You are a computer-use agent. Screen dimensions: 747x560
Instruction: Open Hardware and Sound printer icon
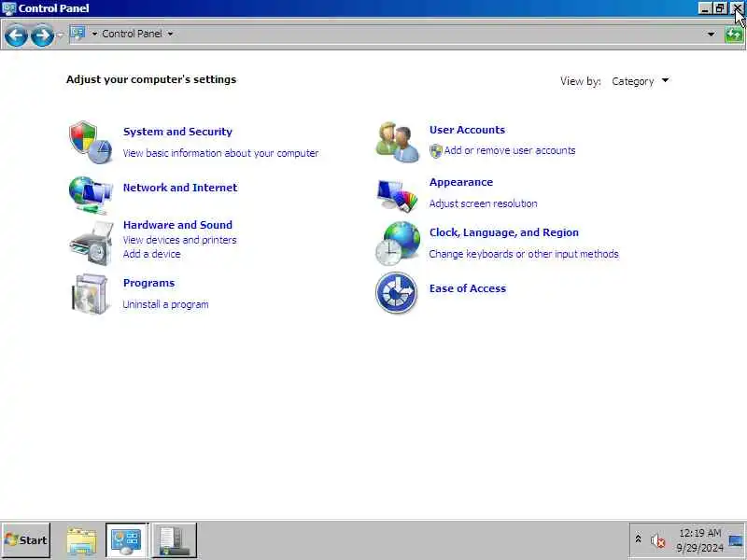point(91,244)
